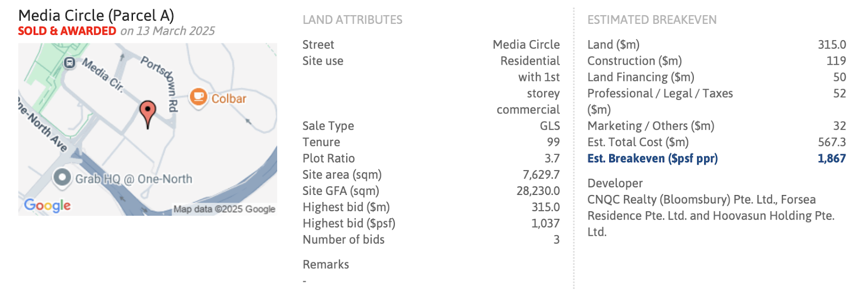The image size is (868, 296).
Task: Click the transit station icon near Media Cir
Action: pyautogui.click(x=69, y=63)
